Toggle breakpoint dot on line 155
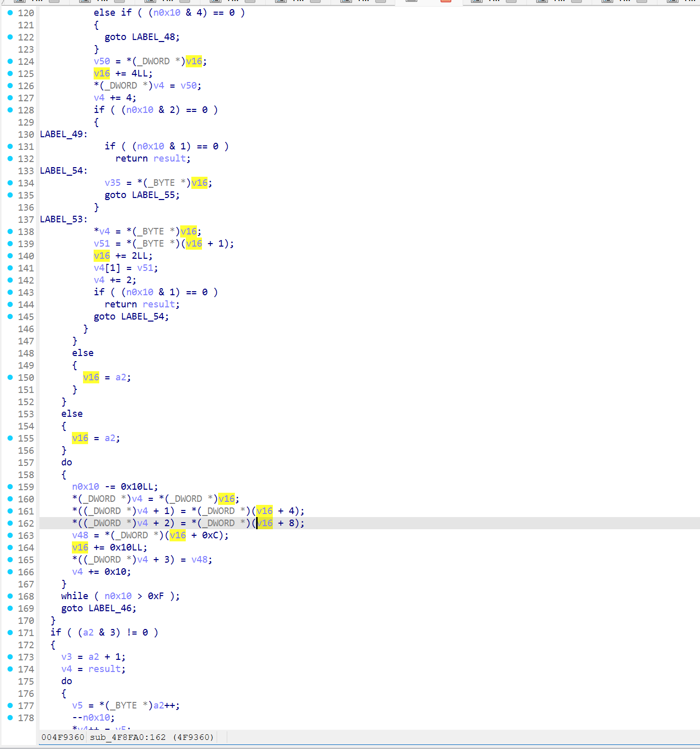 [x=10, y=438]
